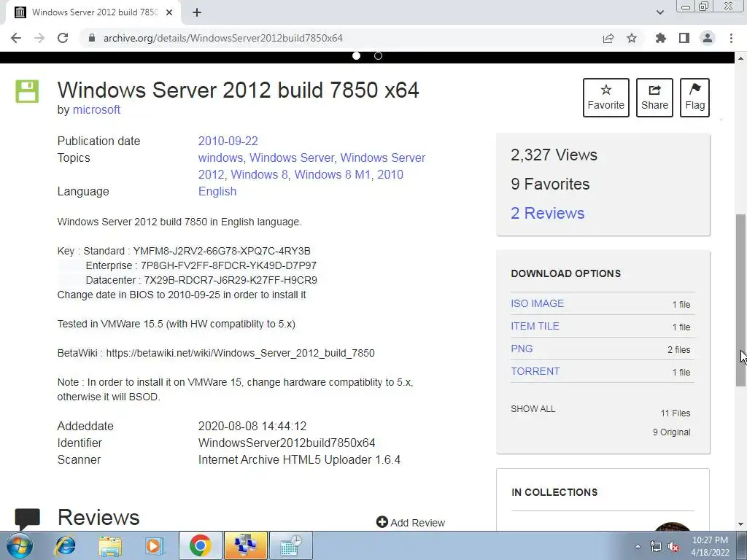Open Windows Media Player on taskbar
This screenshot has width=747, height=560.
click(x=153, y=545)
